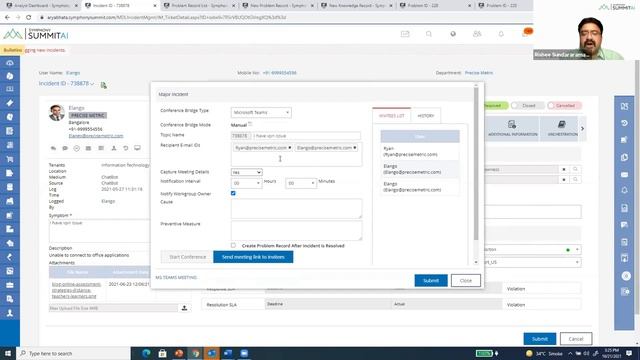Open the person icon at the sidebar bottom
The height and width of the screenshot is (360, 640).
tap(10, 313)
